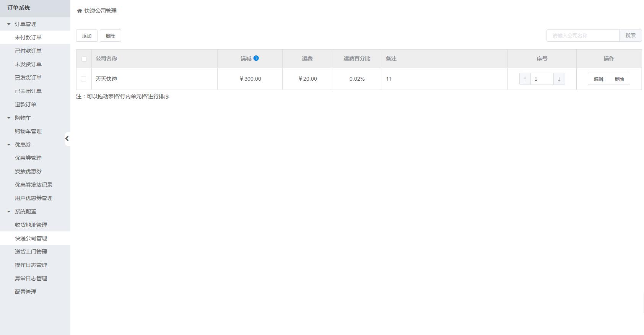Click the 序号 number input showing 1
The width and height of the screenshot is (644, 335).
pyautogui.click(x=542, y=79)
